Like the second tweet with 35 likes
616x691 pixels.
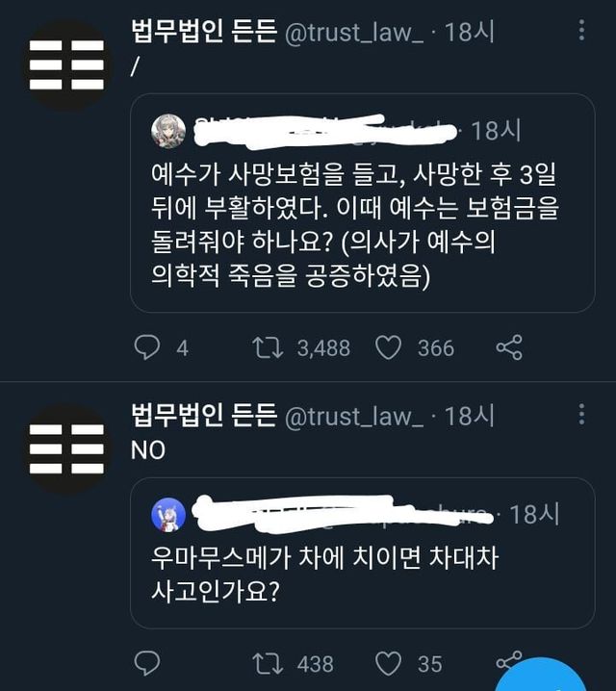(x=388, y=662)
